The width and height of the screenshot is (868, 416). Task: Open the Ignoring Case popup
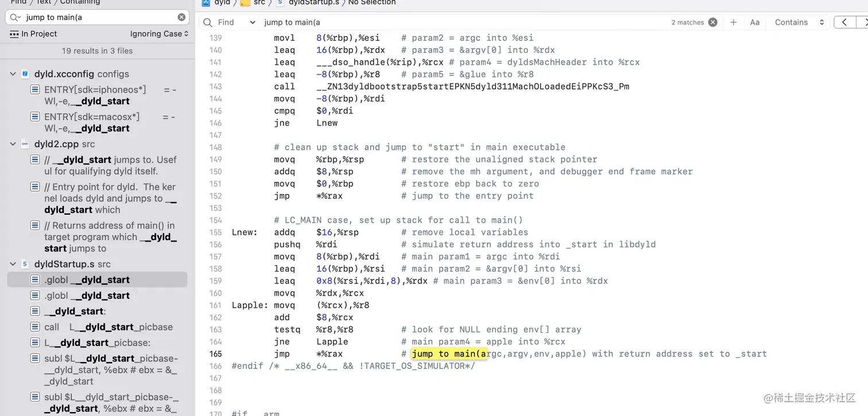click(x=159, y=34)
